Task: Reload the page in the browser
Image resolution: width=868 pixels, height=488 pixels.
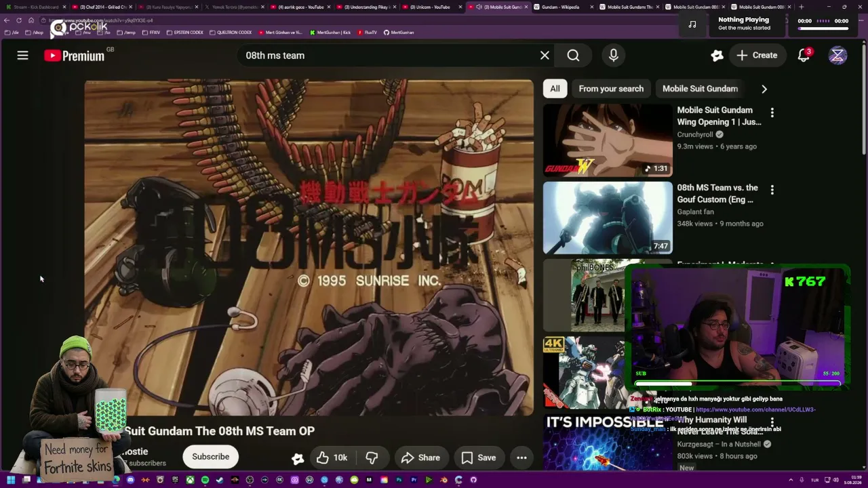Action: click(x=19, y=20)
